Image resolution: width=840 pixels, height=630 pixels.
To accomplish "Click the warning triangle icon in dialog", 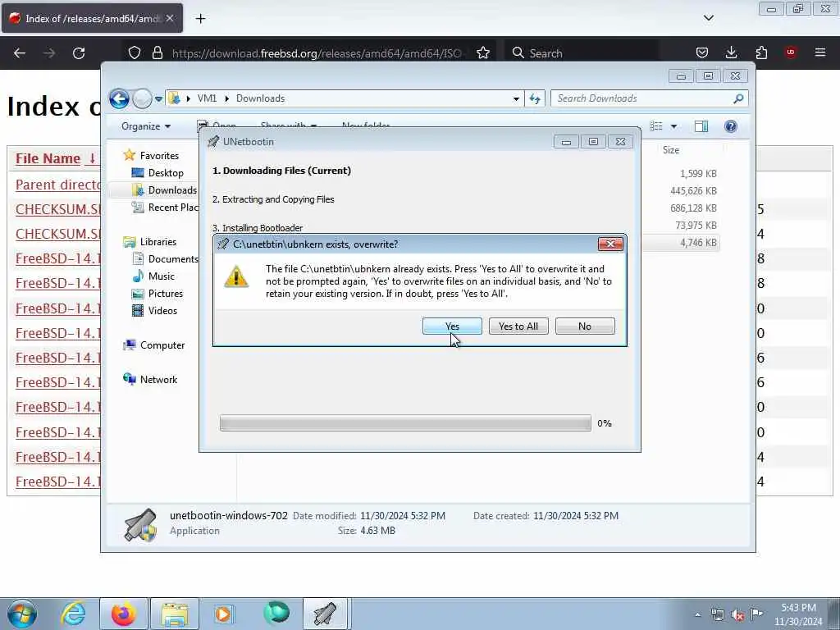I will coord(236,277).
